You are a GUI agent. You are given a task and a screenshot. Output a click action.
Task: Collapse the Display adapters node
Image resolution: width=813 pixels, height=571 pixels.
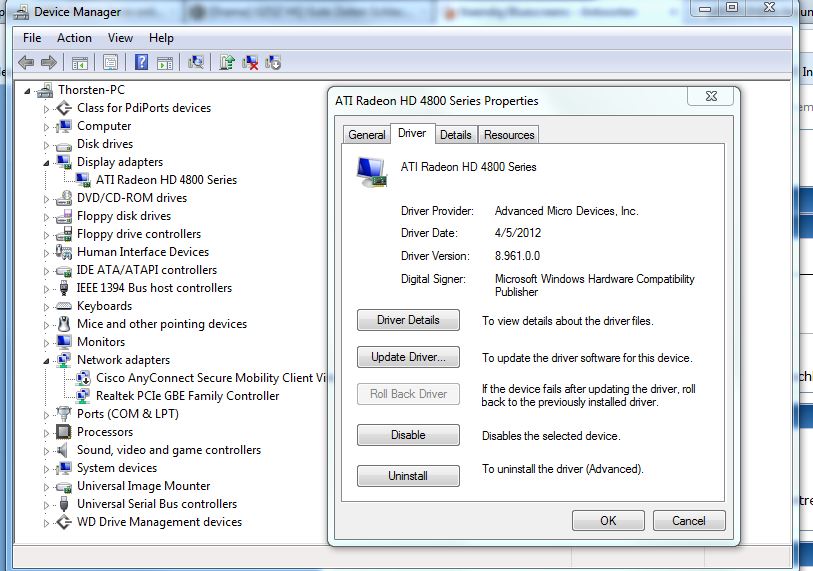coord(46,163)
